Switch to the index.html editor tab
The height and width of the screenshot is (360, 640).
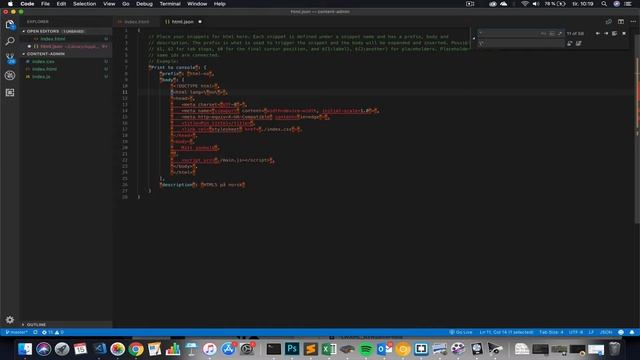(136, 22)
